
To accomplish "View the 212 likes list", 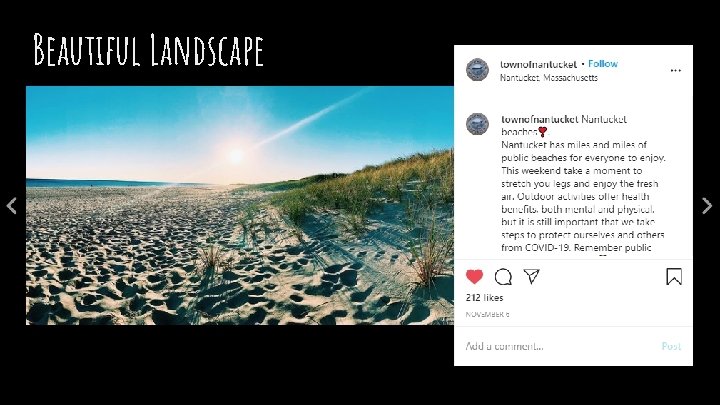I will tap(484, 298).
